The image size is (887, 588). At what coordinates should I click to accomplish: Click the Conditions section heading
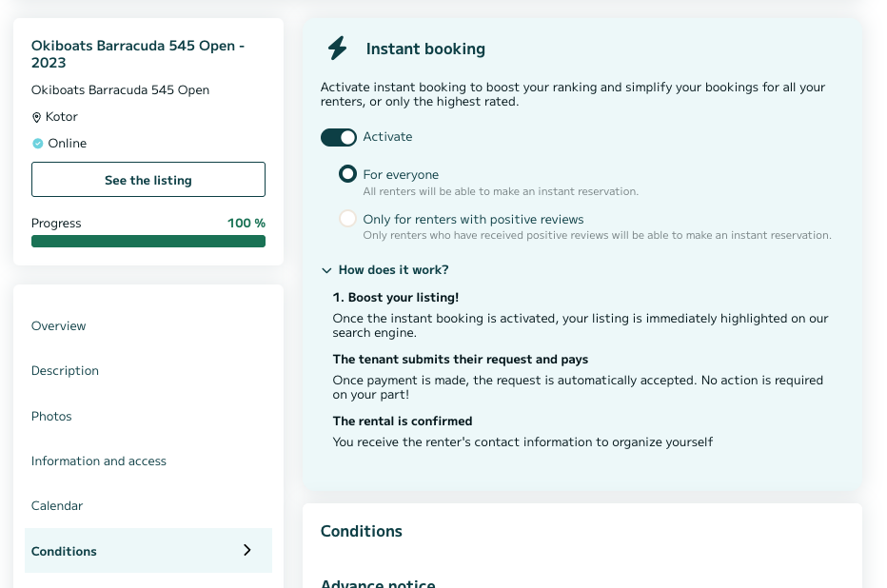pos(362,532)
